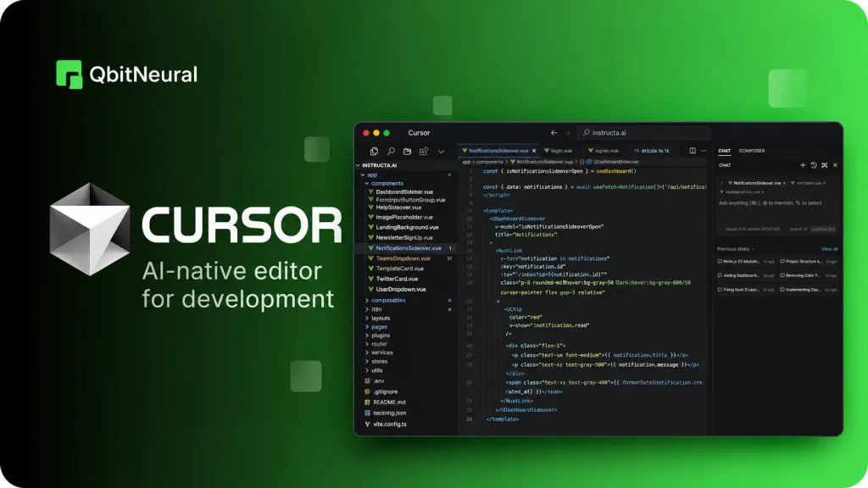868x488 pixels.
Task: Go back using the left arrow in the title bar
Action: [554, 133]
